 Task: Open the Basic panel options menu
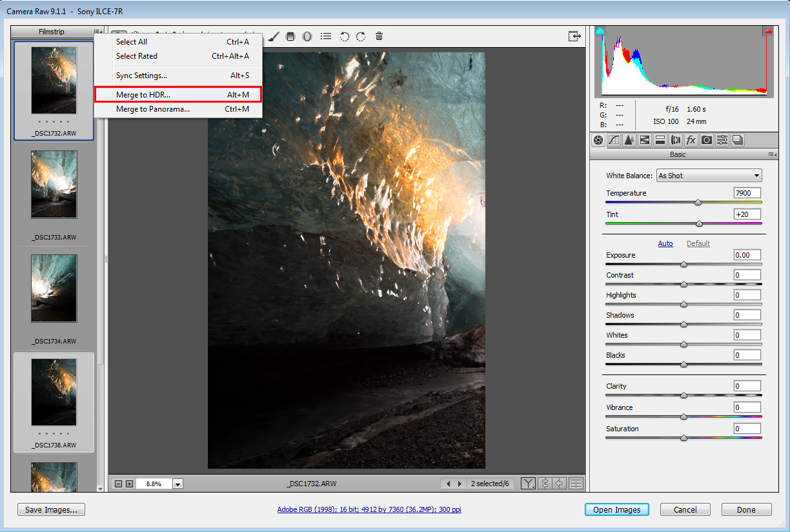[x=771, y=154]
